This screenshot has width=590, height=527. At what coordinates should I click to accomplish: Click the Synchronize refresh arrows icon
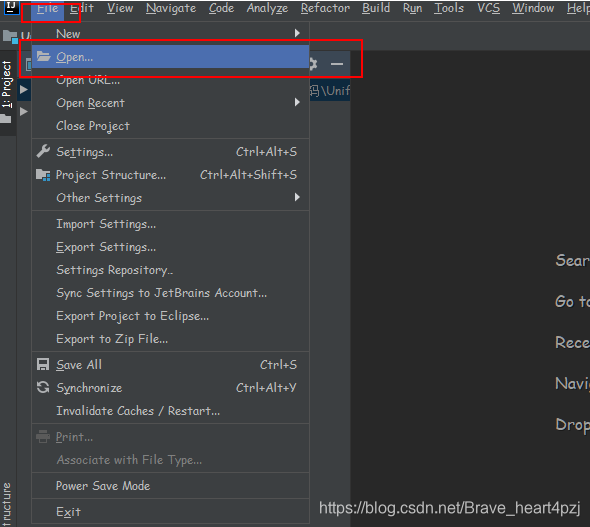pos(43,387)
